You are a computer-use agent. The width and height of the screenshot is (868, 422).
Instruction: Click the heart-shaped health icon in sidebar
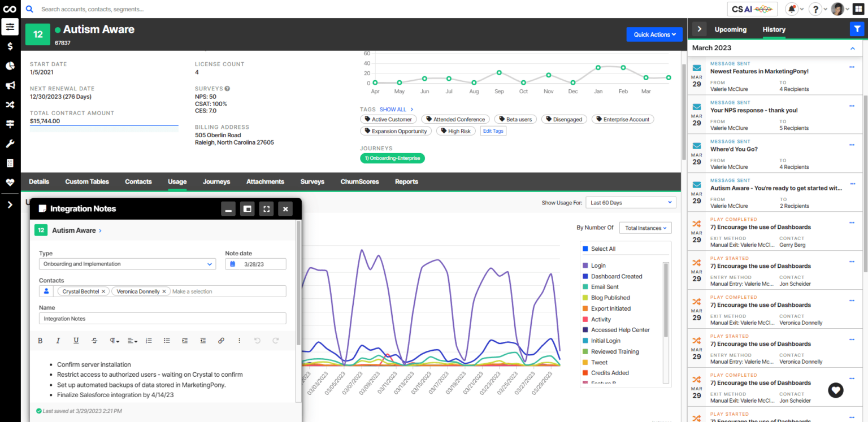10,182
